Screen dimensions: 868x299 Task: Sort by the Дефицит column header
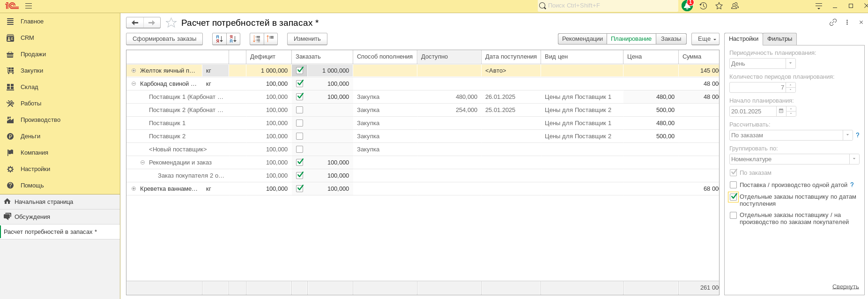[269, 57]
